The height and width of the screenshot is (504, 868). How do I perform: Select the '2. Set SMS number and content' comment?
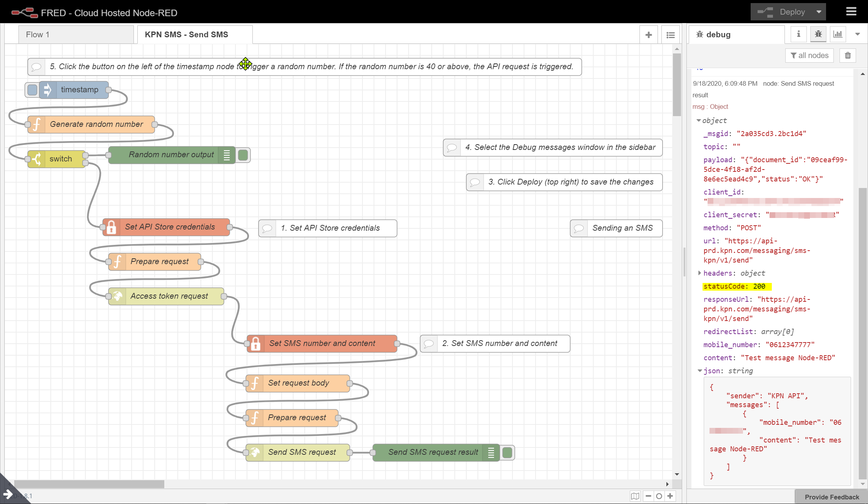pyautogui.click(x=495, y=343)
